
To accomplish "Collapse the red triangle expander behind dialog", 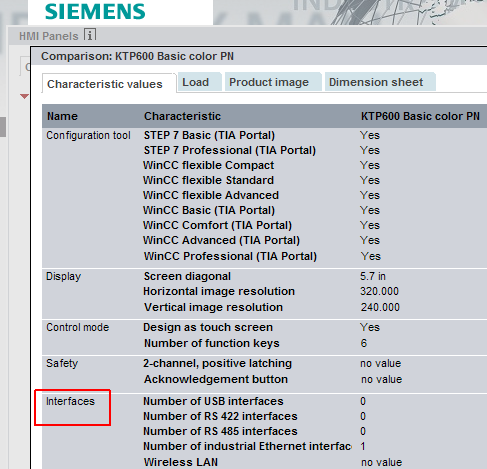I will tap(24, 96).
